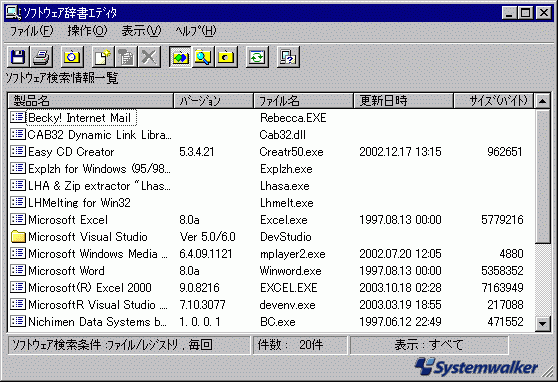Sort by the ファイル名 column header

point(304,101)
